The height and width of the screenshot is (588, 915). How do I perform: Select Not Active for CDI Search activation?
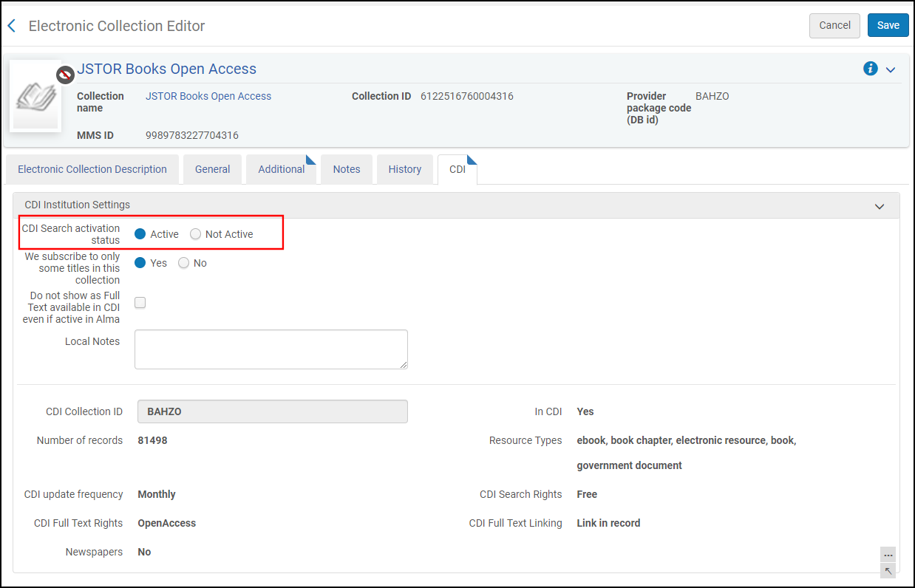coord(196,234)
